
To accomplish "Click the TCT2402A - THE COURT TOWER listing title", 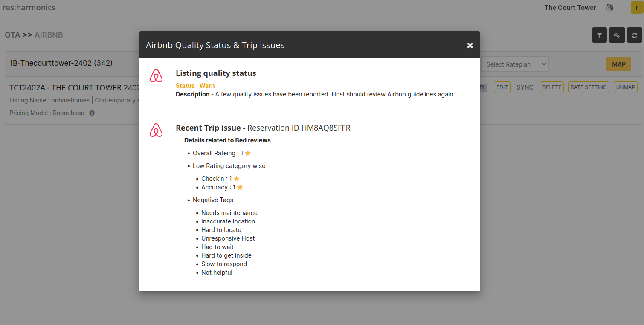I will pos(75,88).
